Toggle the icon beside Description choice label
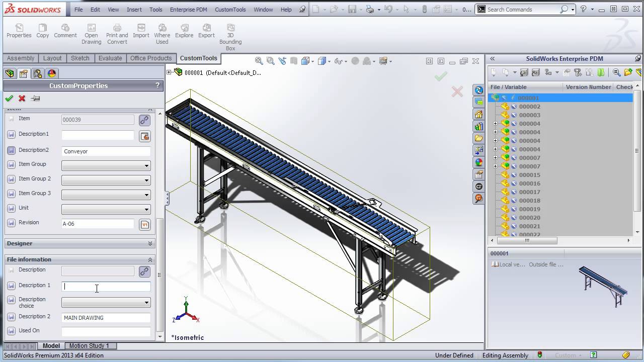 tap(11, 301)
